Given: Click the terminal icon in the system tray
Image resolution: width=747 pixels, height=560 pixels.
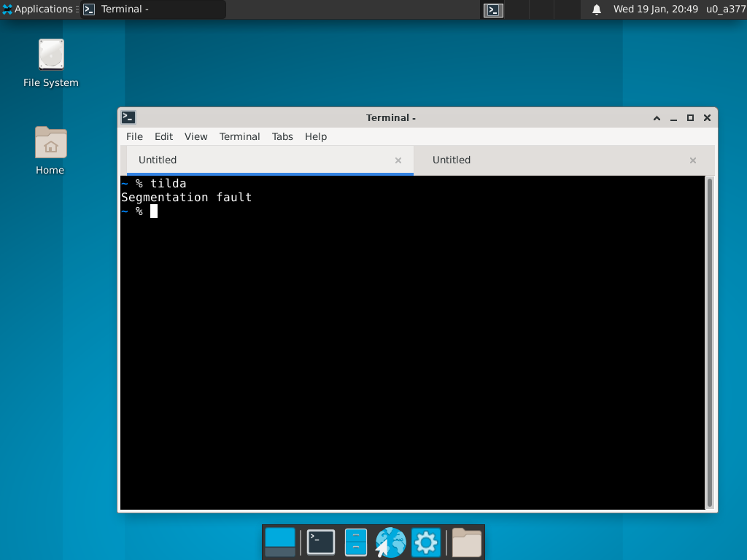Looking at the screenshot, I should 493,10.
